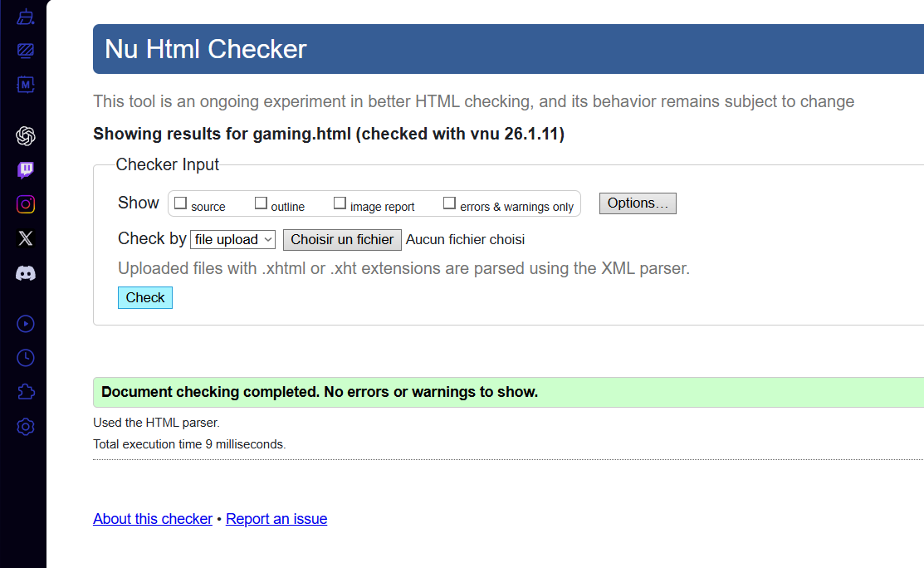Viewport: 924px width, 568px height.
Task: Follow the About this checker link
Action: coord(153,519)
